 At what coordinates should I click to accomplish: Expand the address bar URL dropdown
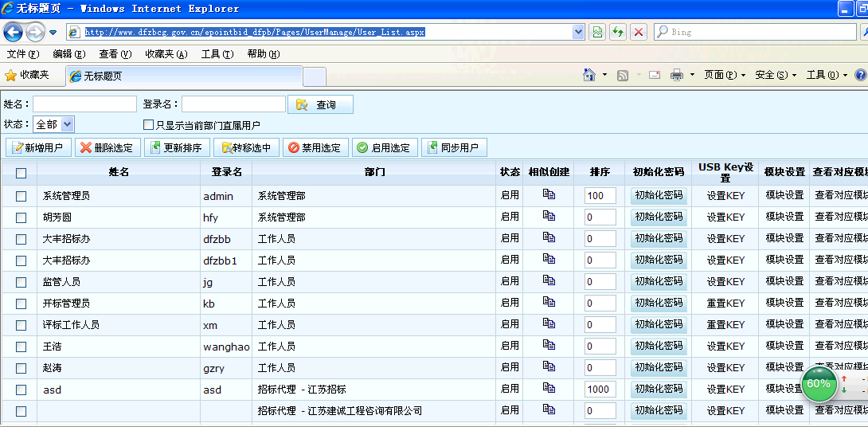pyautogui.click(x=578, y=32)
